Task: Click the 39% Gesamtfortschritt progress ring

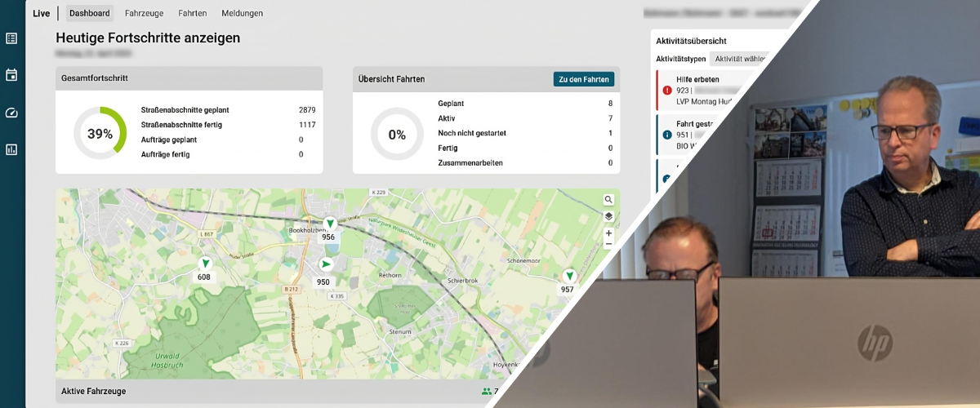Action: click(x=100, y=134)
